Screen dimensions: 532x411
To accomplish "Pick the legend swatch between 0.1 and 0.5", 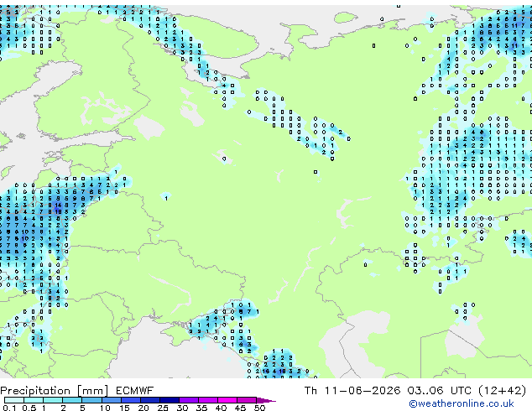I will point(14,400).
